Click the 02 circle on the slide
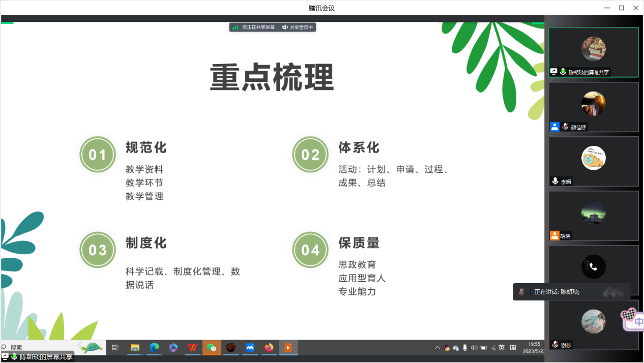Image resolution: width=644 pixels, height=363 pixels. click(310, 155)
